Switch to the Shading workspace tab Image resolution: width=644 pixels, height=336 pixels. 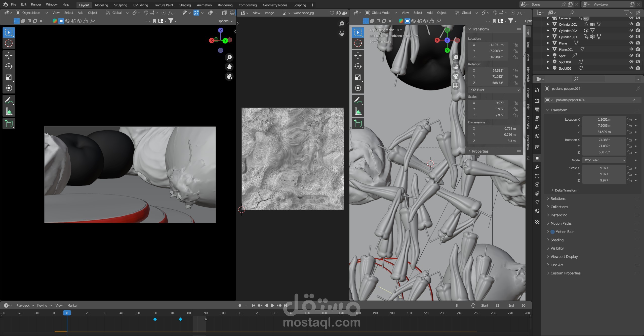click(185, 5)
